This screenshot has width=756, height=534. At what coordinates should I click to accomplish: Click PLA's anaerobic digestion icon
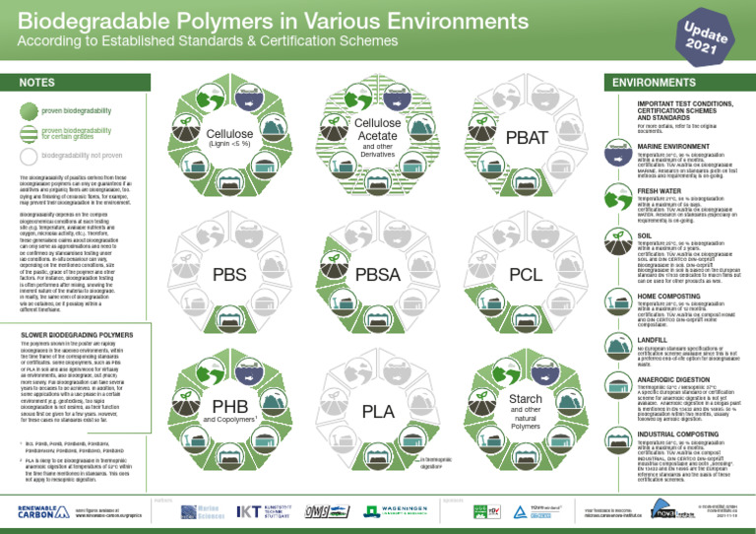[x=412, y=439]
